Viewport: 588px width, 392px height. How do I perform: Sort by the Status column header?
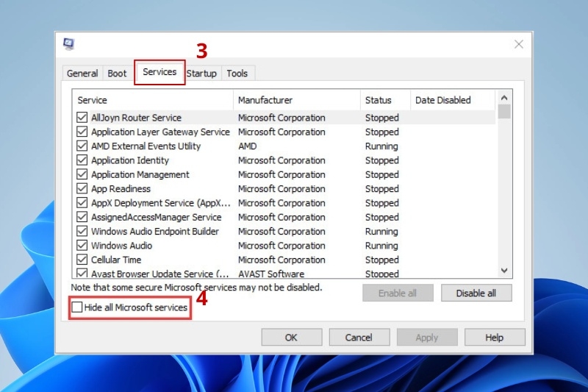385,100
